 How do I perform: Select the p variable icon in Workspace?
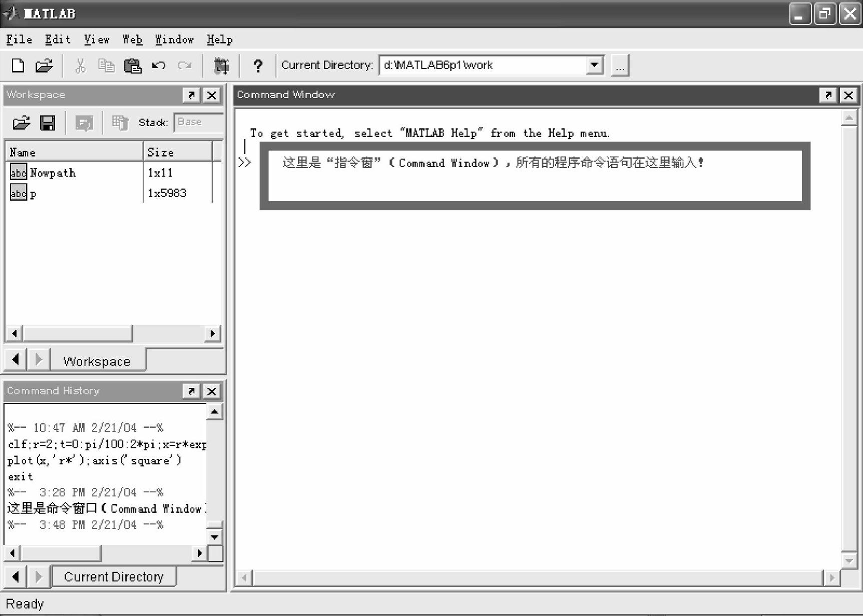(x=19, y=193)
